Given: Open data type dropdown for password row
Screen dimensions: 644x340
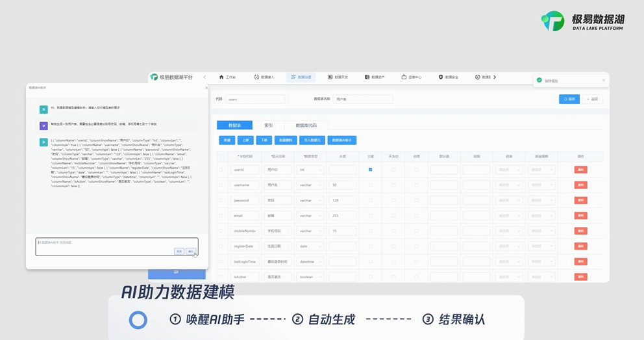Looking at the screenshot, I should [310, 200].
